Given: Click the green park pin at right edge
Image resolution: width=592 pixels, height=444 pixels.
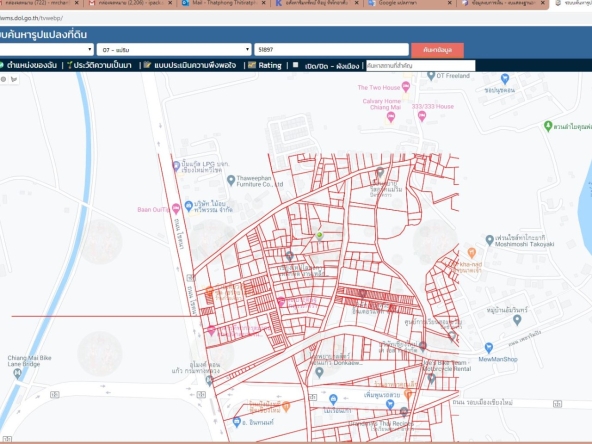Looking at the screenshot, I should [548, 126].
